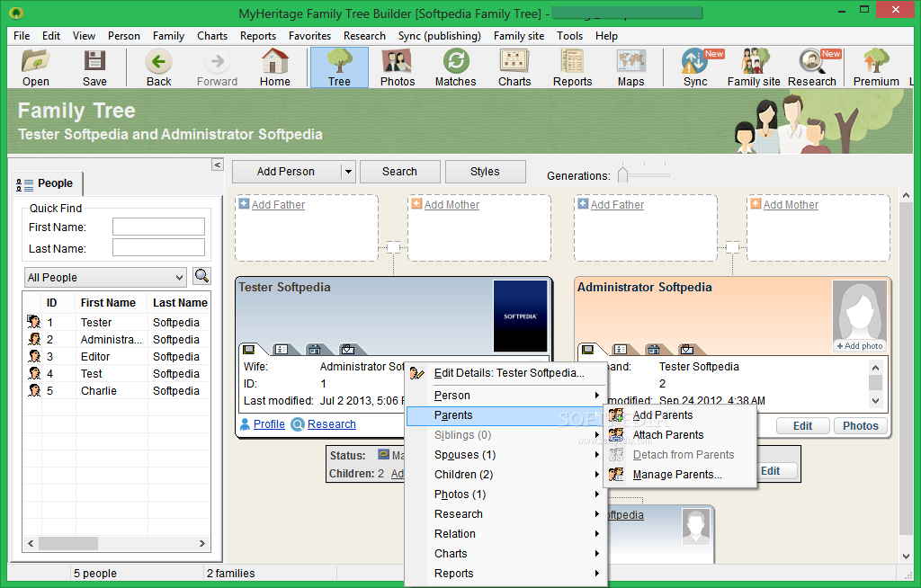
Task: Open the Sync (publishing) menu
Action: [x=439, y=36]
